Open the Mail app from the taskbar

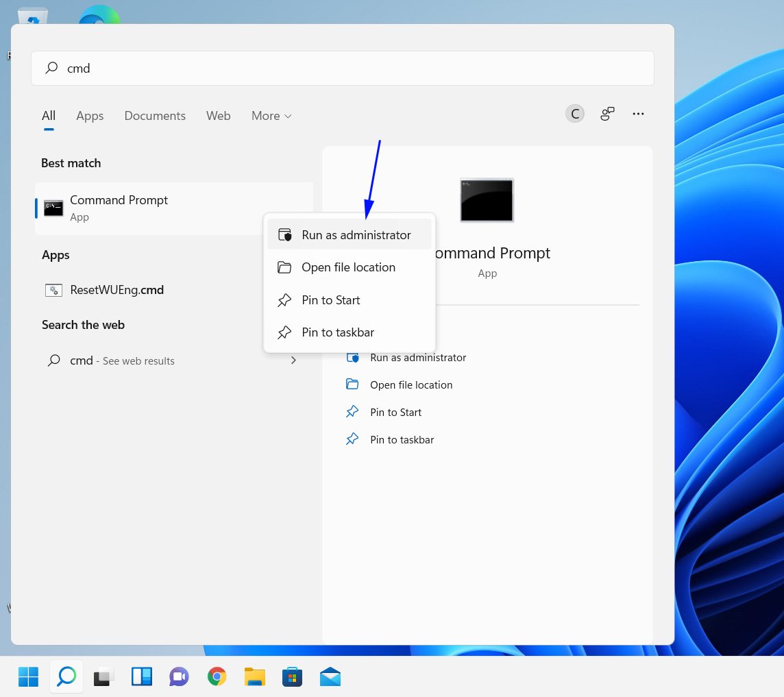pyautogui.click(x=330, y=676)
